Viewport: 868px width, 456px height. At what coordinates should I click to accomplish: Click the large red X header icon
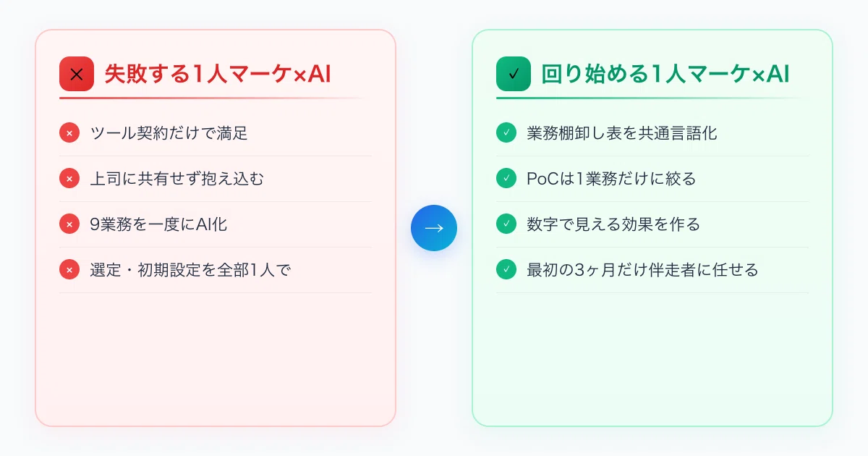(77, 74)
